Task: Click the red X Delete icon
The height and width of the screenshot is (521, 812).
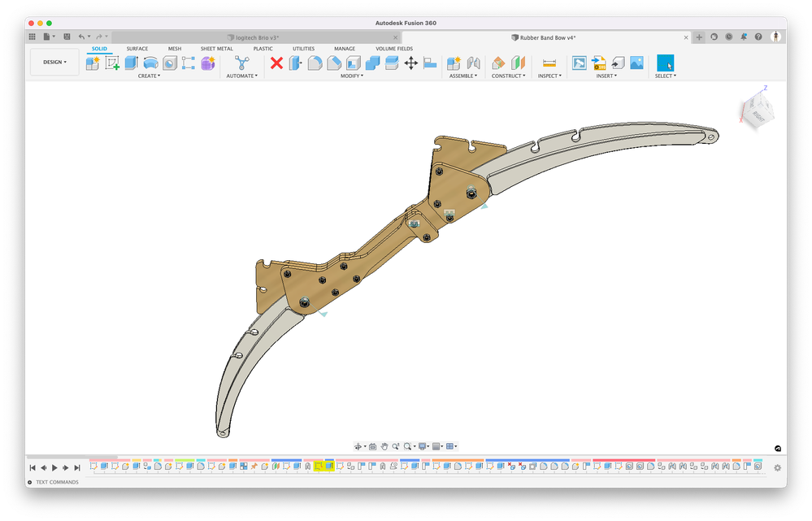Action: tap(276, 63)
